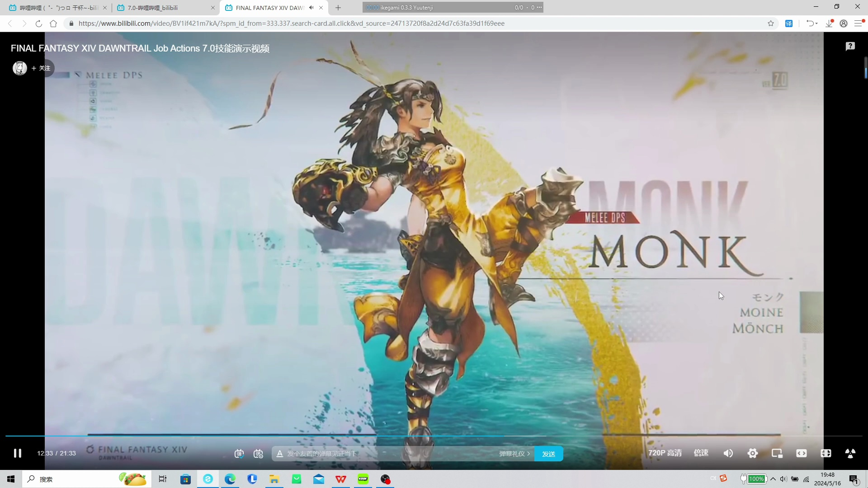Open Wi-Fi network settings in tray
The height and width of the screenshot is (488, 868).
pyautogui.click(x=806, y=479)
